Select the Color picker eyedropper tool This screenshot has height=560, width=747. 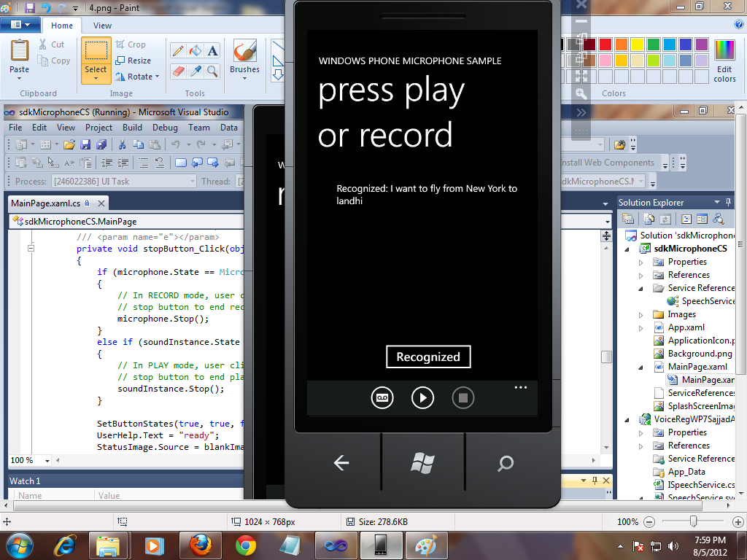pyautogui.click(x=195, y=71)
